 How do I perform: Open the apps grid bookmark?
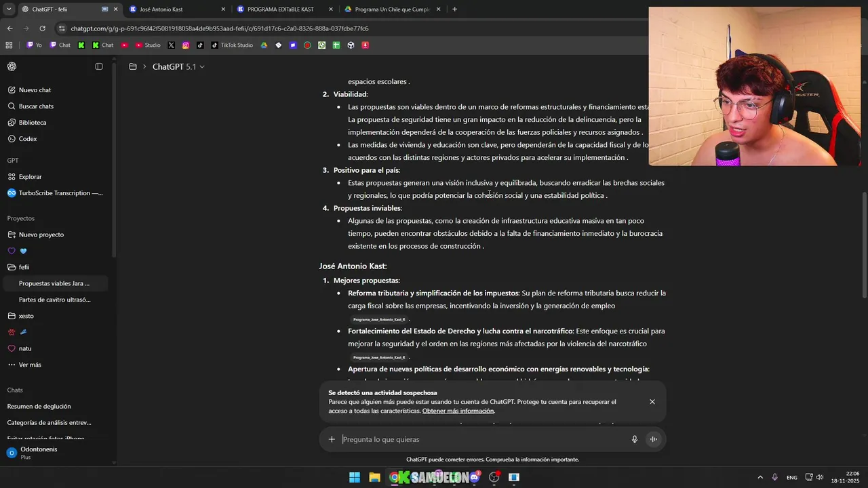(x=9, y=45)
